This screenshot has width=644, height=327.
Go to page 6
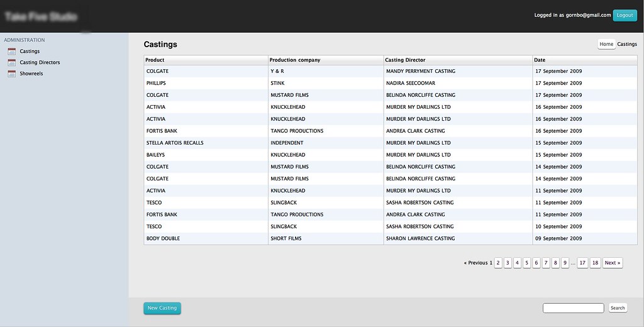click(536, 263)
